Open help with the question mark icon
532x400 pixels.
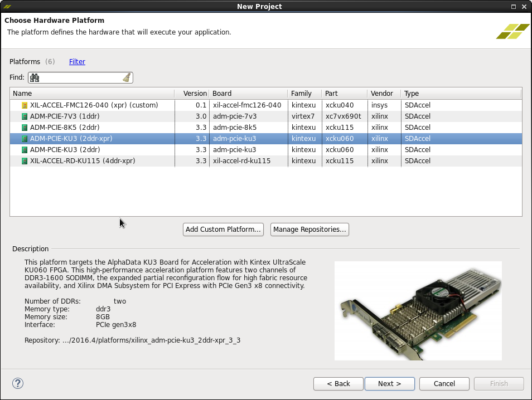18,383
